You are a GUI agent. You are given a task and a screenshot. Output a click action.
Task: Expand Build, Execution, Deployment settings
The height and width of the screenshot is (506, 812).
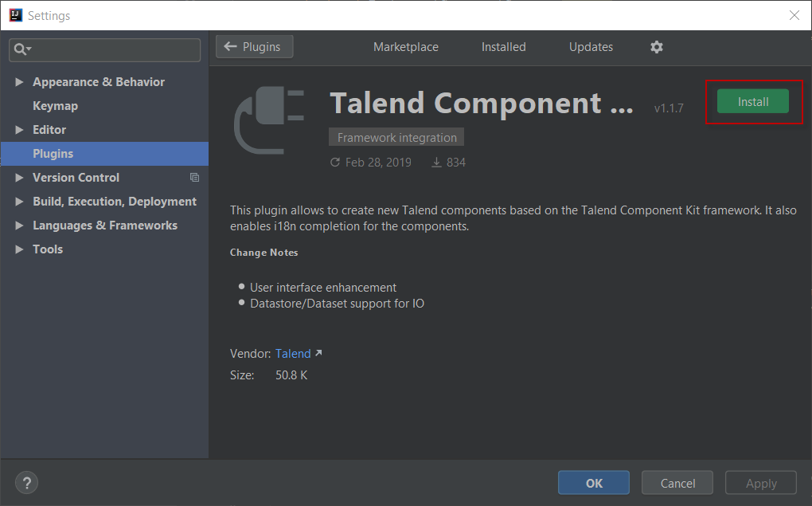19,201
